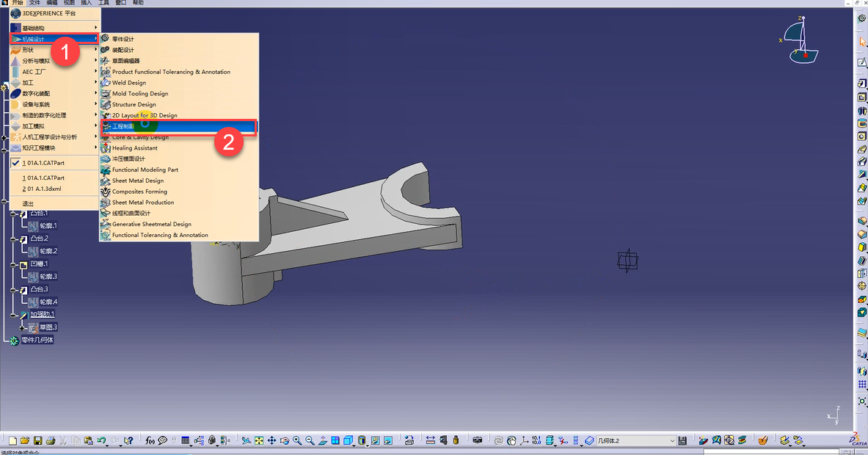The height and width of the screenshot is (455, 868).
Task: Click the camera capture icon
Action: (478, 440)
